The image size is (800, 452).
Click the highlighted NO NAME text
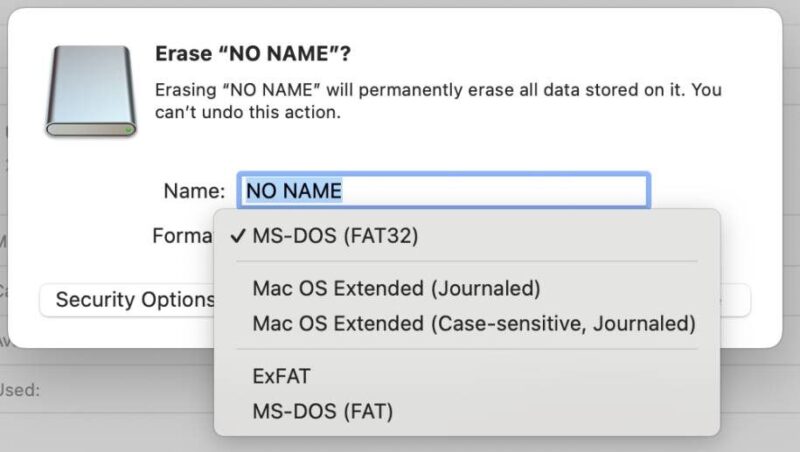point(294,190)
